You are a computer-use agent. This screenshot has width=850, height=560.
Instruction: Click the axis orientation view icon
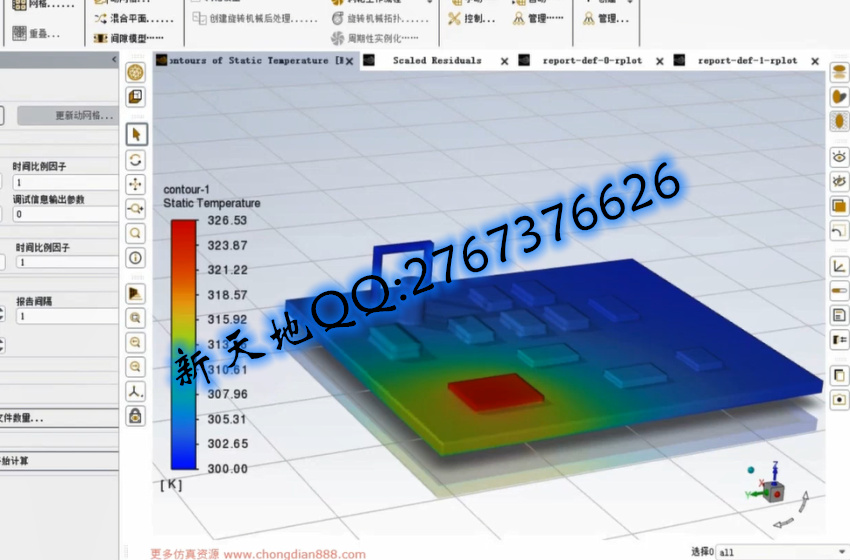coord(136,391)
